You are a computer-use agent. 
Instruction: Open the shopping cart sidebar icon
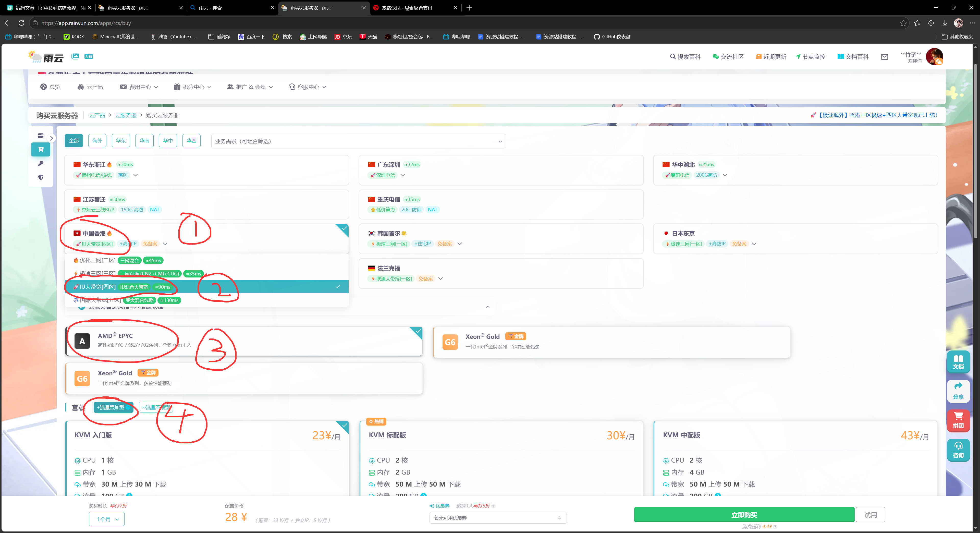(41, 150)
